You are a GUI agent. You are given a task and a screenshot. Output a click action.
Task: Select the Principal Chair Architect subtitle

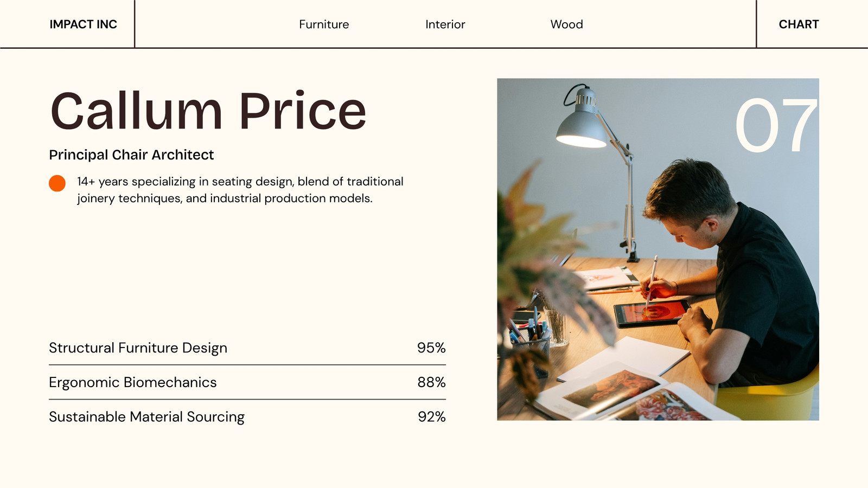pyautogui.click(x=131, y=155)
